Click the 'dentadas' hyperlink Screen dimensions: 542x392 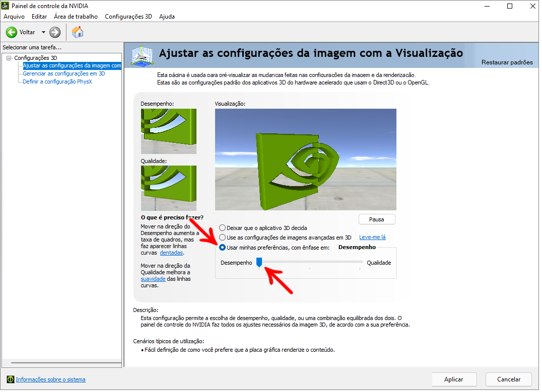(x=171, y=253)
